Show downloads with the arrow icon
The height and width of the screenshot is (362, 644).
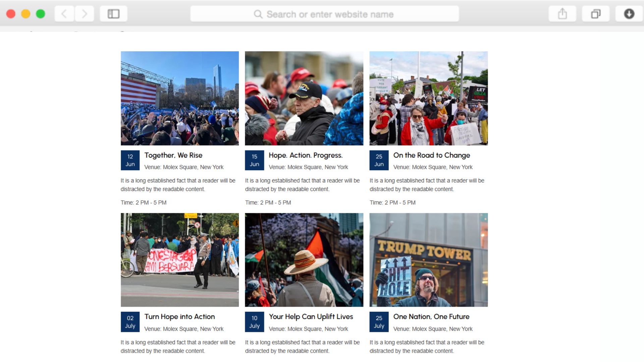(x=629, y=14)
